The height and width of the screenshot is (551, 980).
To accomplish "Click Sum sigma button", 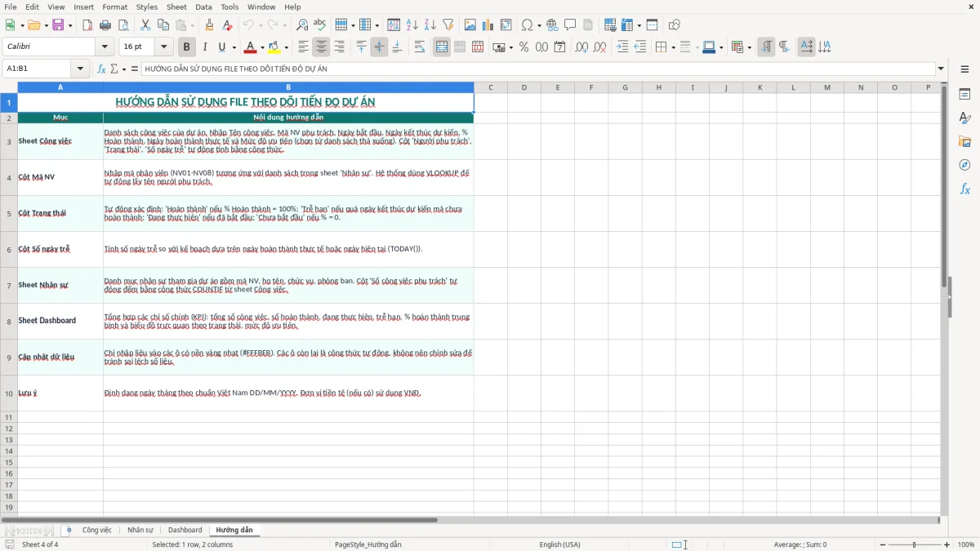I will tap(114, 69).
